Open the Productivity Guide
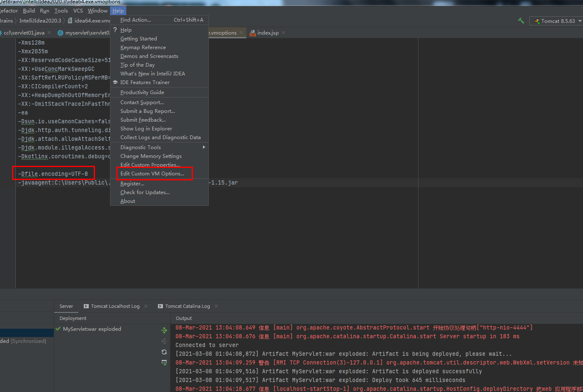583x392 pixels. (x=159, y=92)
